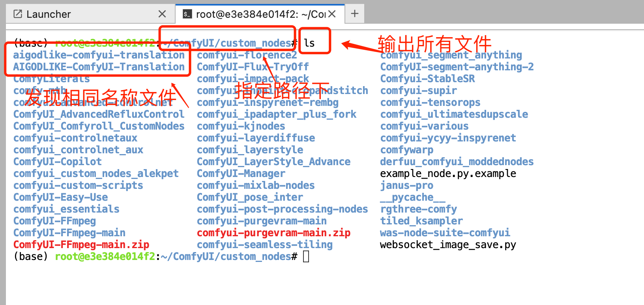
Task: Click the 'AIGODLIKE-ComfyUI-Translation' uppercase directory name
Action: click(99, 67)
